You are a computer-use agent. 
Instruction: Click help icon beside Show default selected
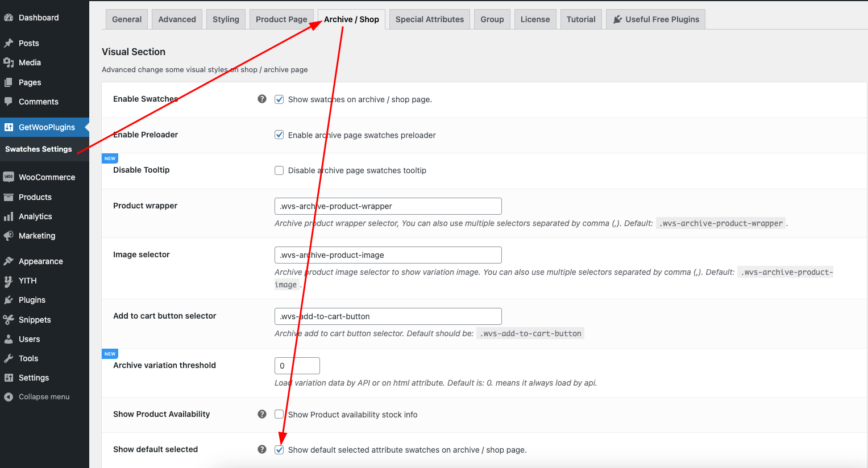262,449
